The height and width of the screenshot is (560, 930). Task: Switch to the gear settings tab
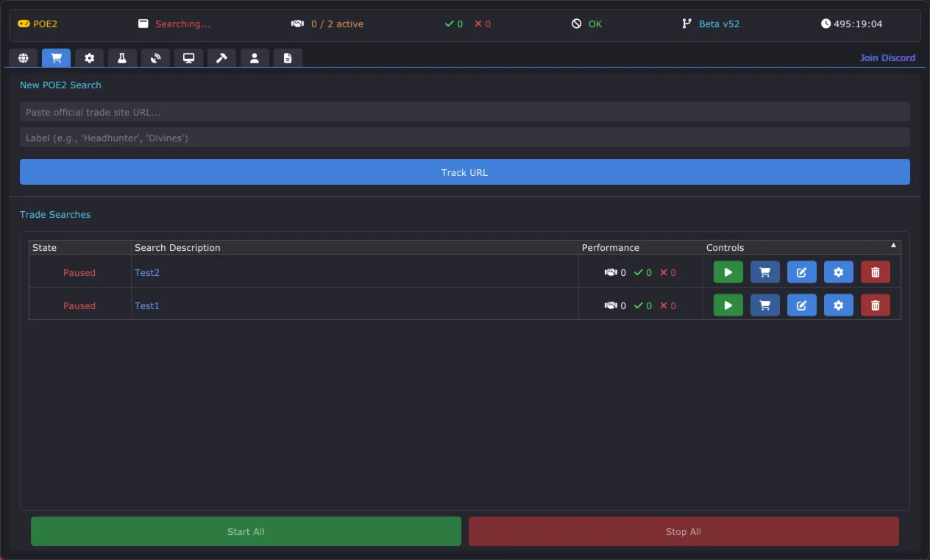[x=89, y=58]
